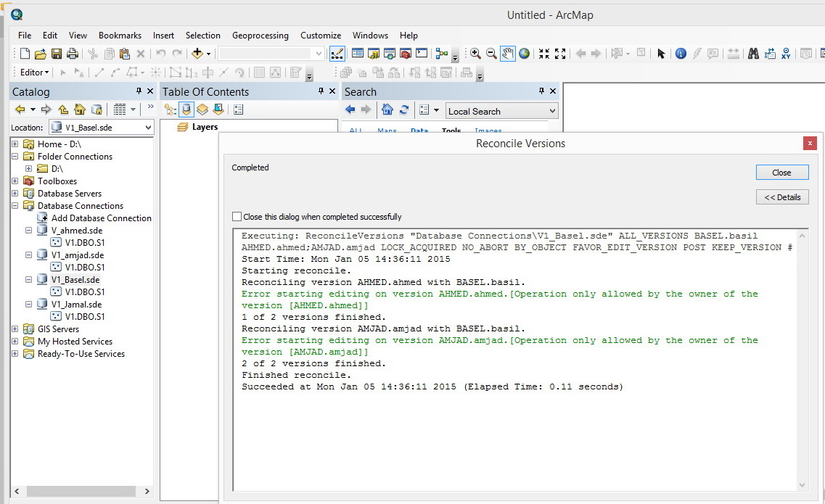
Task: Open the Customize menu
Action: (320, 36)
